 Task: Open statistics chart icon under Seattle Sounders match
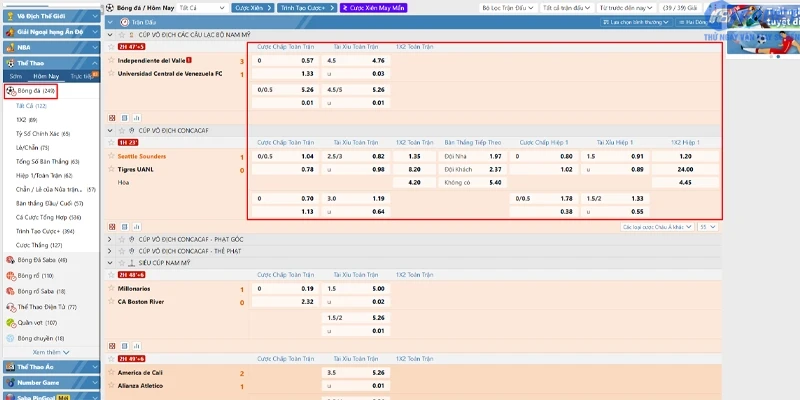(x=137, y=227)
